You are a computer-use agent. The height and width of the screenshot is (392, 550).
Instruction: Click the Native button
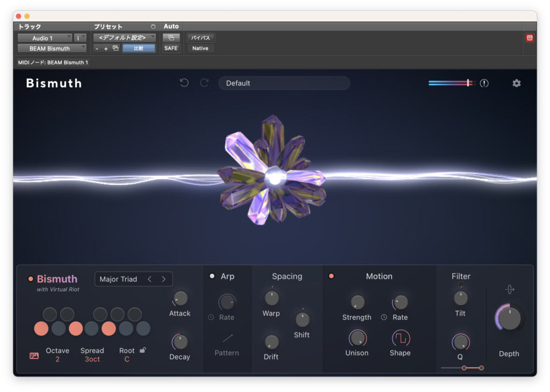200,48
